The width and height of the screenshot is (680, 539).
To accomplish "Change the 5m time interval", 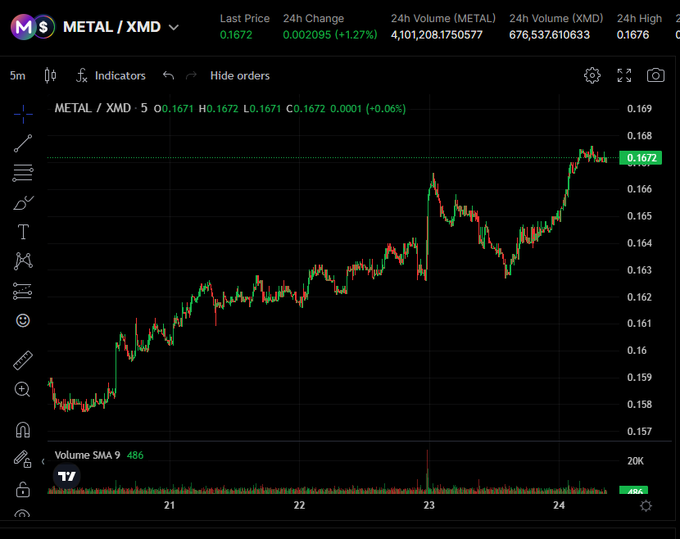I will coord(18,76).
